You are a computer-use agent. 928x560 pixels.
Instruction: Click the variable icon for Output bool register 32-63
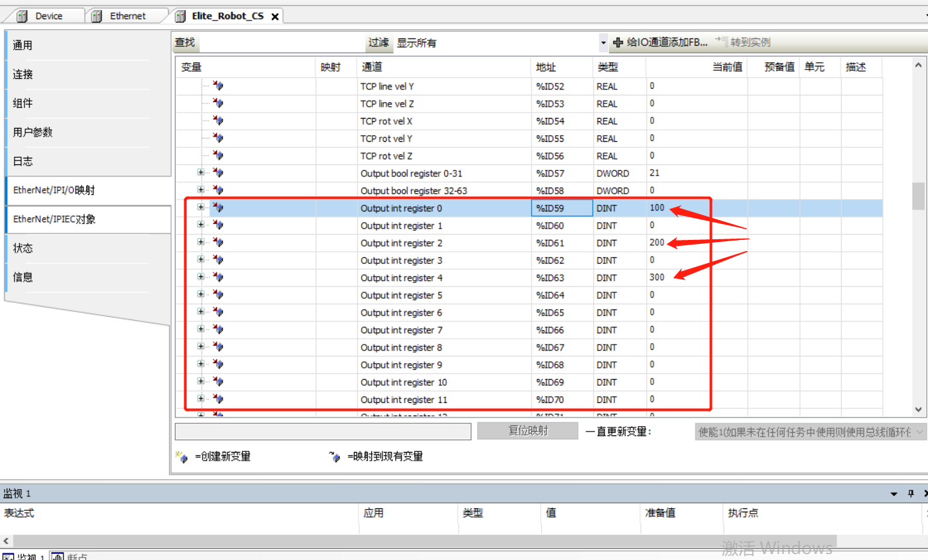218,190
